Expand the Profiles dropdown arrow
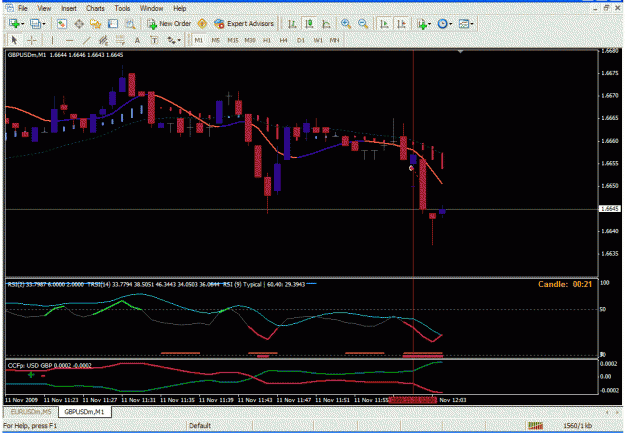Viewport: 625px width, 433px height. (x=44, y=24)
